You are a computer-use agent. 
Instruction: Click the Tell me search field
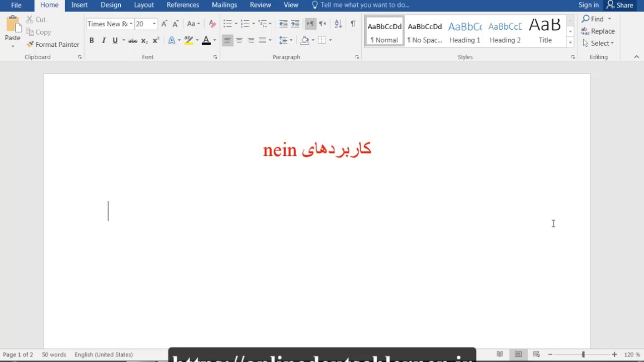tap(365, 5)
